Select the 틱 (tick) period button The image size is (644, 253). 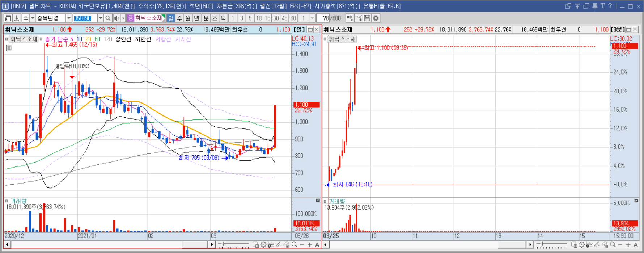pyautogui.click(x=223, y=18)
